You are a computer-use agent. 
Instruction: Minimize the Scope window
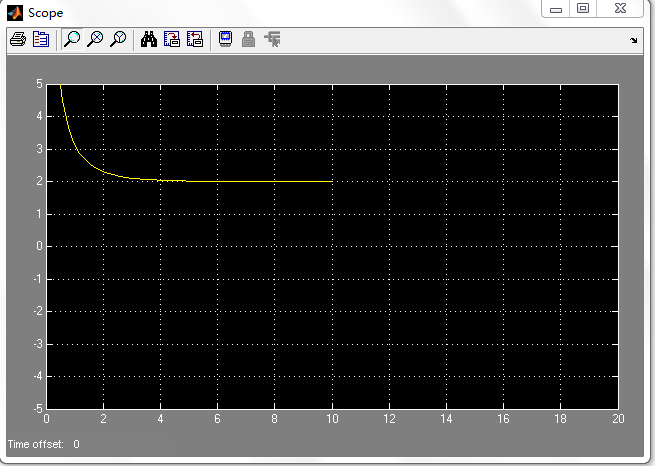click(x=556, y=9)
